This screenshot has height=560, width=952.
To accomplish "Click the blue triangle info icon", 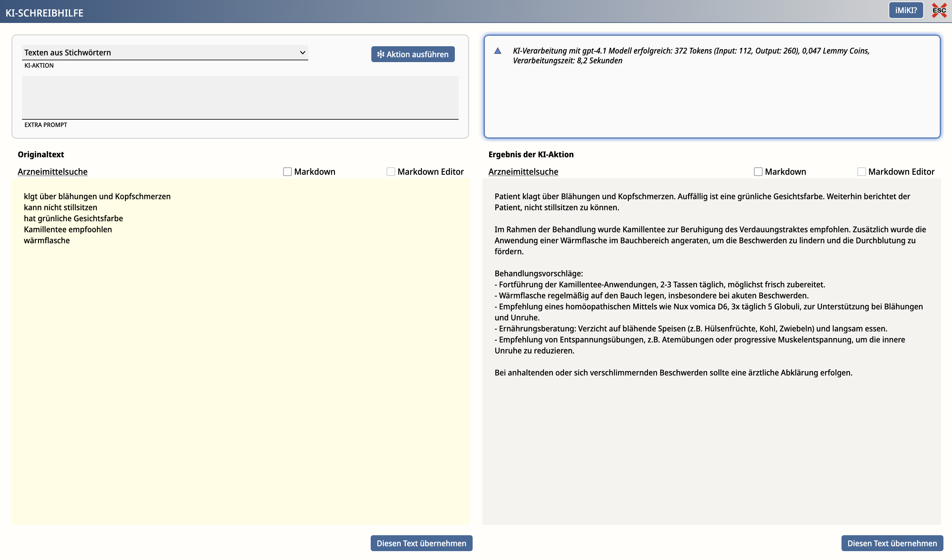I will [x=497, y=51].
